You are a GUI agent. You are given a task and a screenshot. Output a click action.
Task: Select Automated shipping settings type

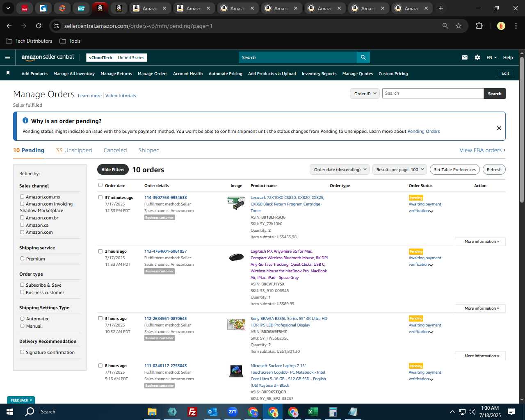(x=22, y=319)
